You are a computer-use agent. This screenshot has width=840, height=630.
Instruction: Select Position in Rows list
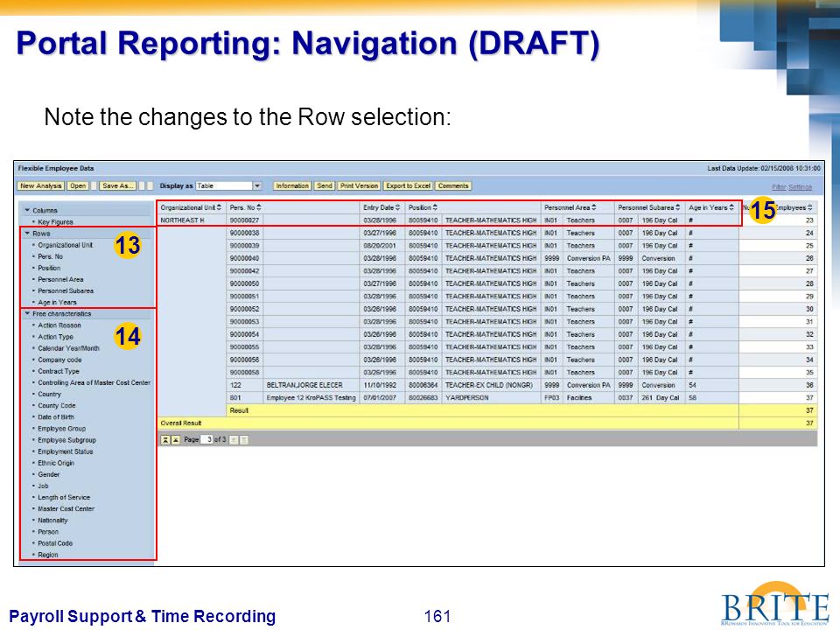pos(49,268)
